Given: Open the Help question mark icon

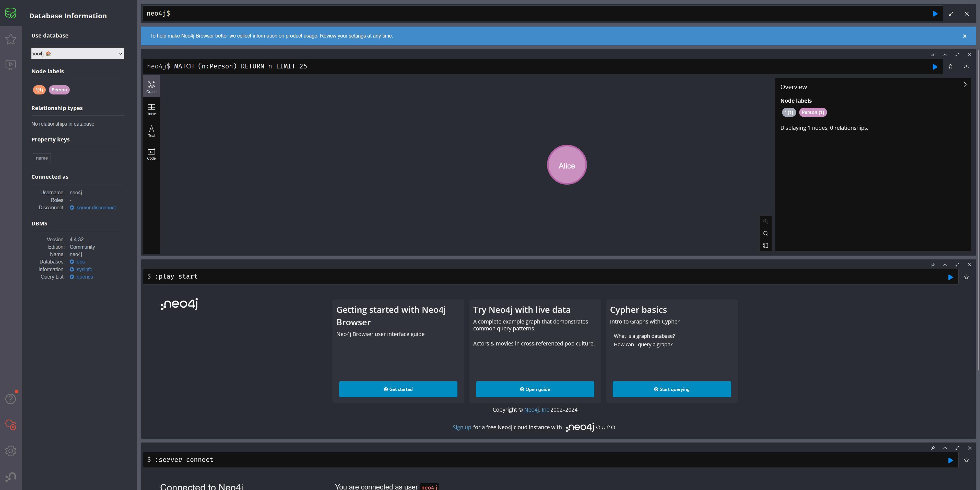Looking at the screenshot, I should pos(11,399).
